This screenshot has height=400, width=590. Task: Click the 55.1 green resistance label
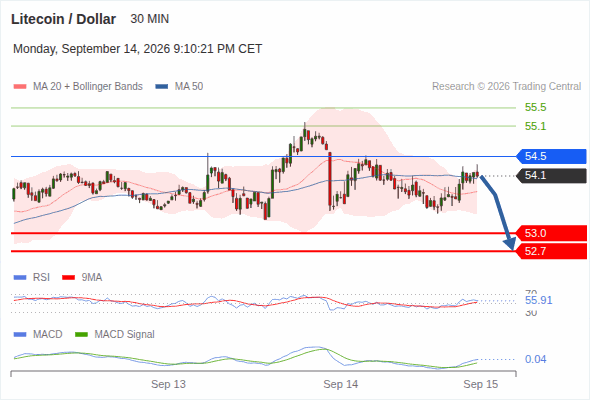535,126
